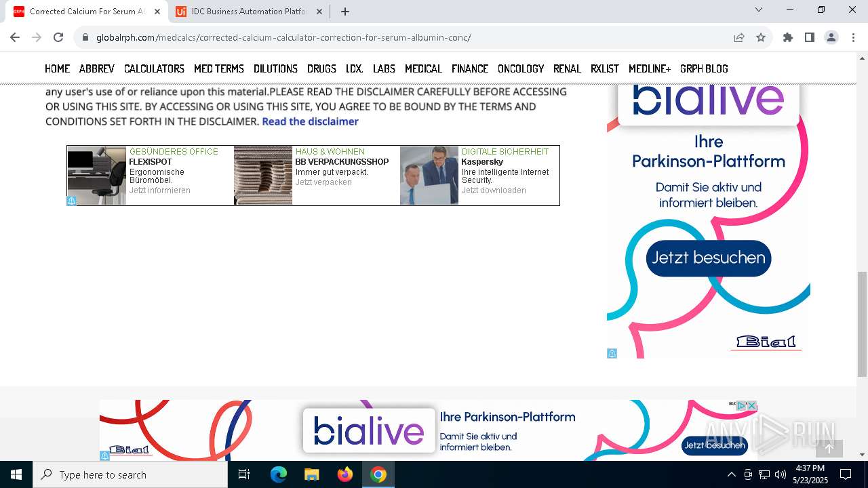The height and width of the screenshot is (488, 868).
Task: Close the Corrected Calcium tab
Action: click(157, 11)
